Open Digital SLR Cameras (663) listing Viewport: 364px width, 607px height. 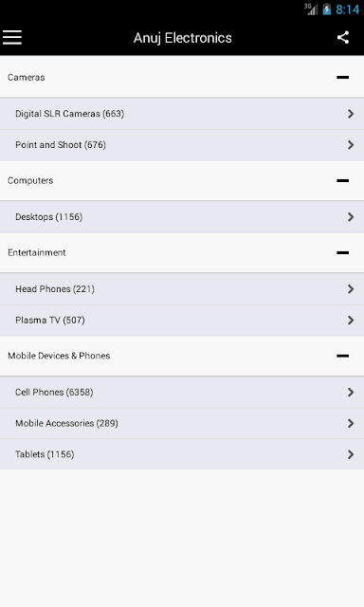click(182, 114)
